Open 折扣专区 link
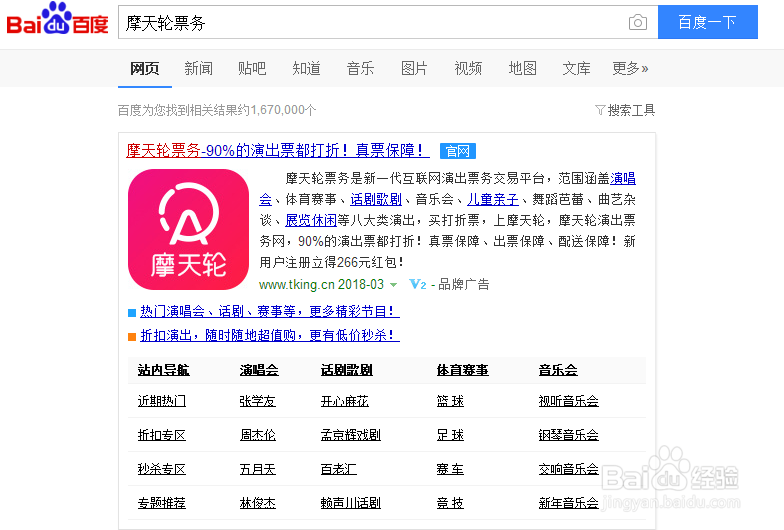The width and height of the screenshot is (784, 530). (x=162, y=435)
